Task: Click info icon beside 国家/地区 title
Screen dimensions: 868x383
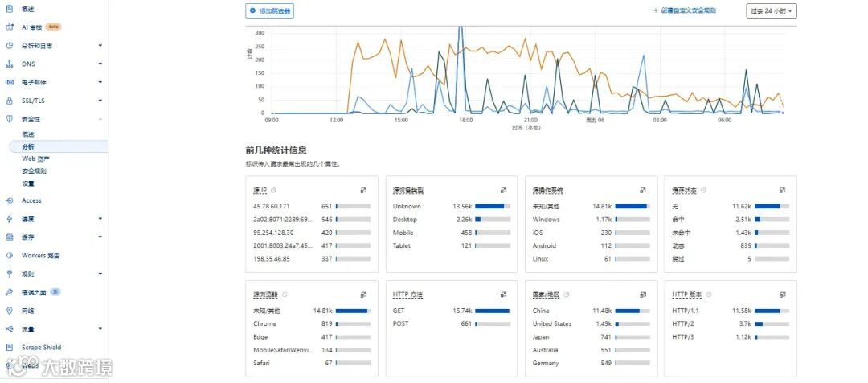Action: 566,294
